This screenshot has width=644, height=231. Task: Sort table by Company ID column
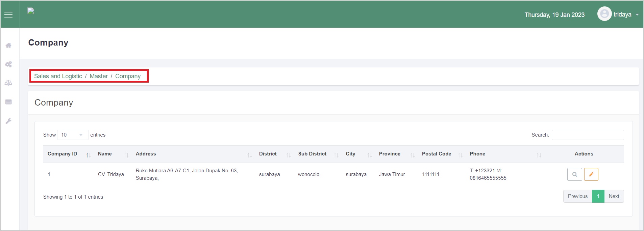point(68,154)
